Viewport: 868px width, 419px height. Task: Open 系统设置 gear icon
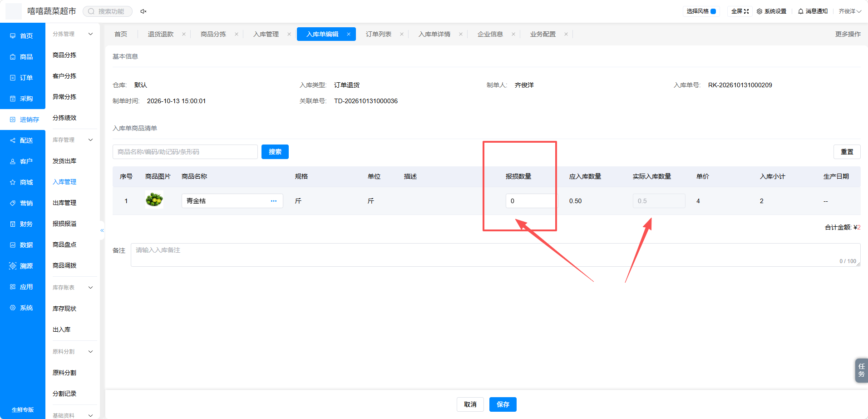pos(771,11)
